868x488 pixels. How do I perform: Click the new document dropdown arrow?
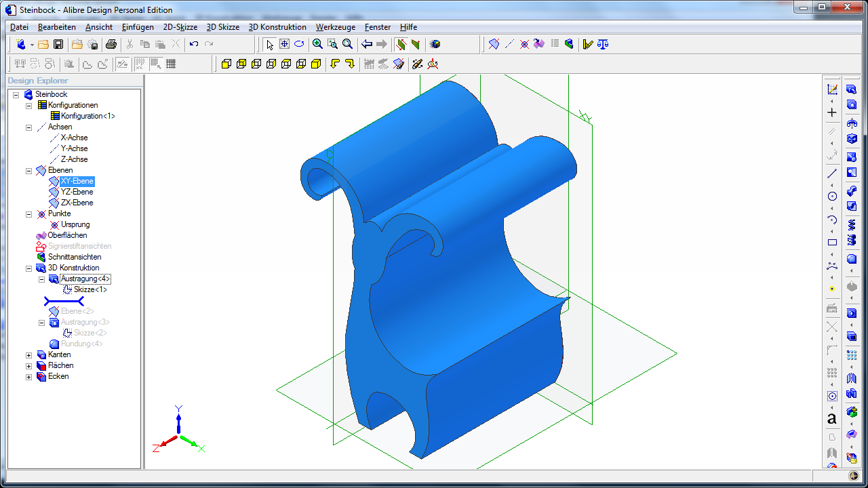[32, 45]
